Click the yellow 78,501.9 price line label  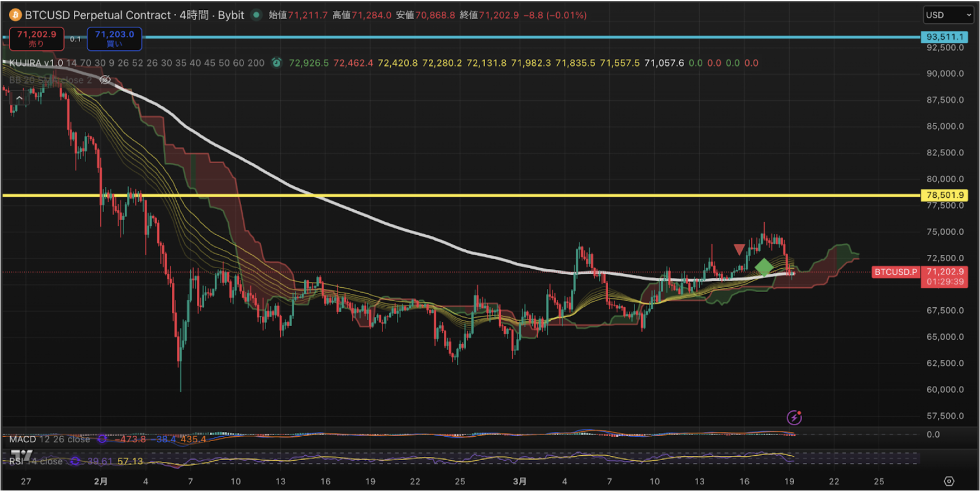point(945,195)
